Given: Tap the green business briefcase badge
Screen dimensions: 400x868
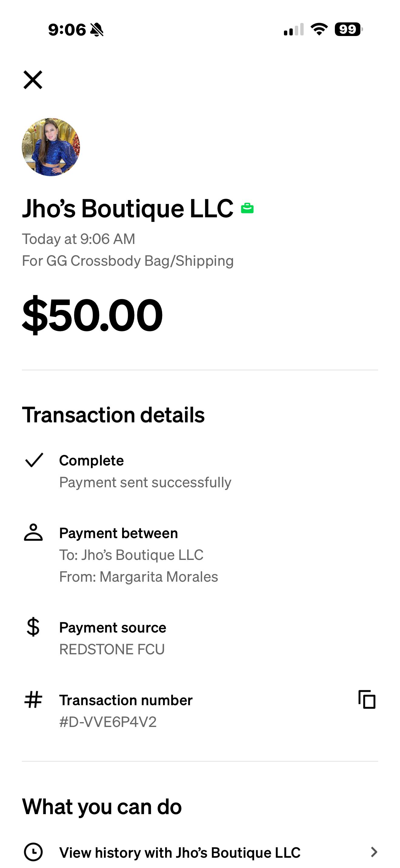Looking at the screenshot, I should (247, 209).
